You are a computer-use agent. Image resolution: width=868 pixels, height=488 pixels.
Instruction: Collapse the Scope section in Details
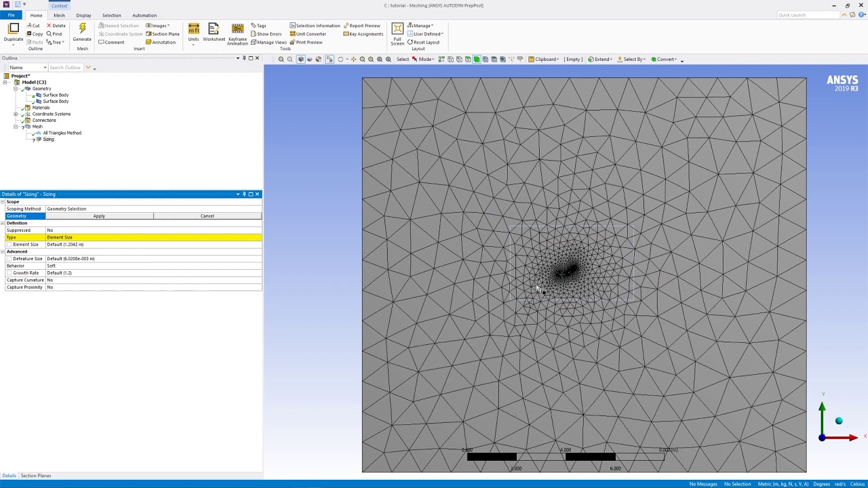click(x=3, y=201)
